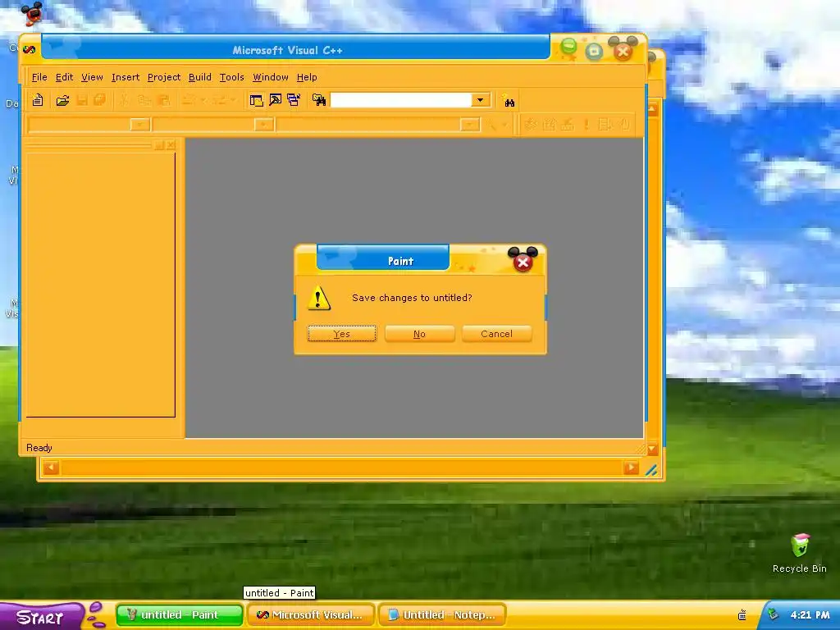The width and height of the screenshot is (840, 630).
Task: Open the File menu
Action: click(x=39, y=77)
